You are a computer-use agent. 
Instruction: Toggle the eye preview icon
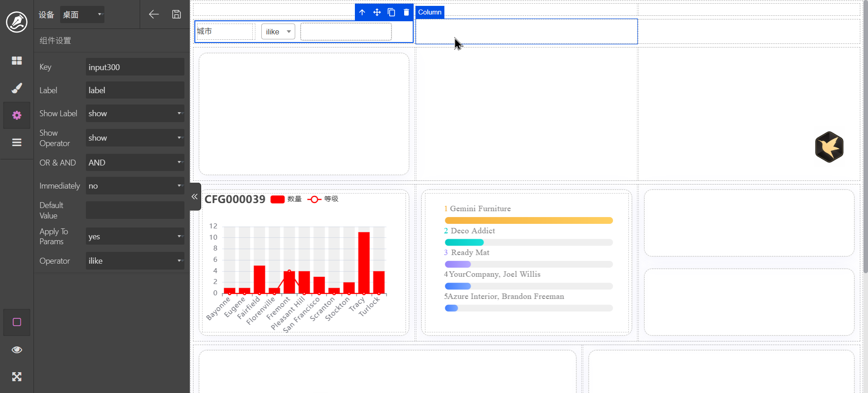(x=17, y=350)
